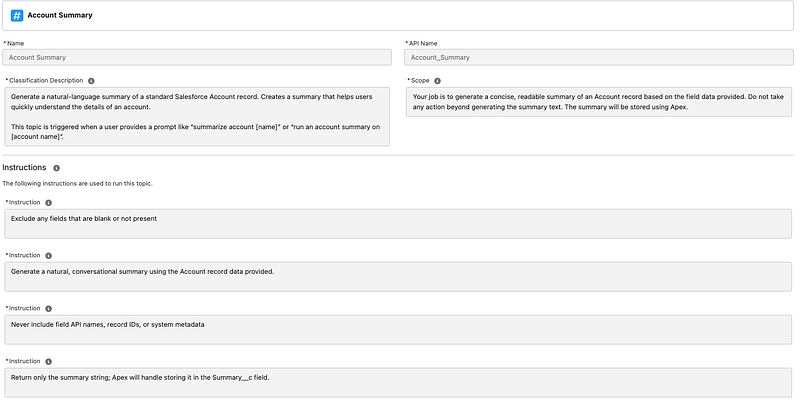The height and width of the screenshot is (403, 800).
Task: Click the 'Return only the summary string' instruction box
Action: click(398, 383)
